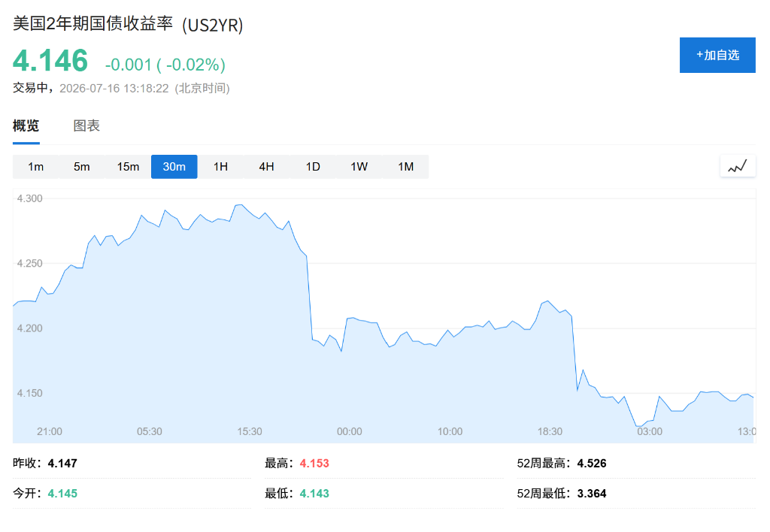The width and height of the screenshot is (770, 532).
Task: Choose the 15m interval
Action: [128, 167]
